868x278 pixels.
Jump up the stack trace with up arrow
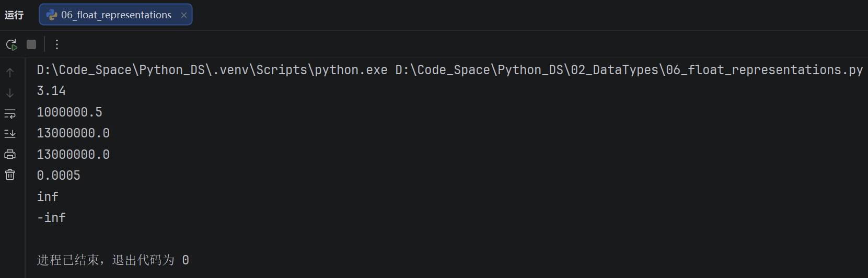[x=10, y=73]
